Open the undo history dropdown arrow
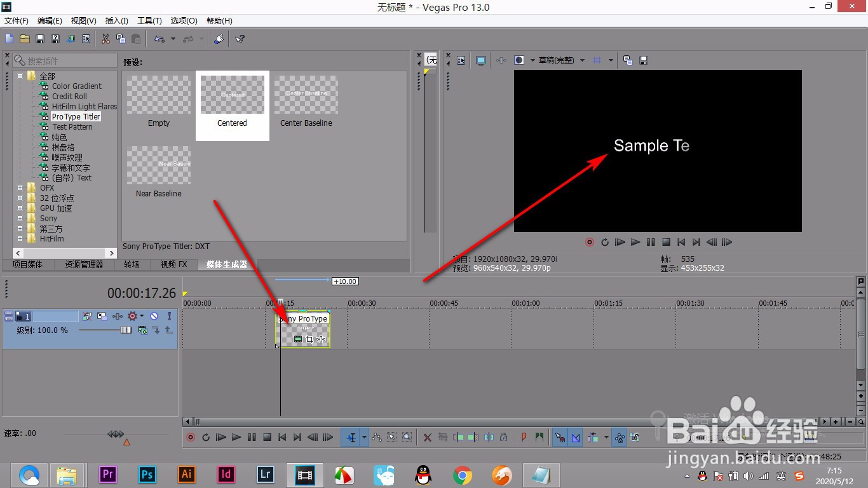This screenshot has width=868, height=488. tap(173, 39)
